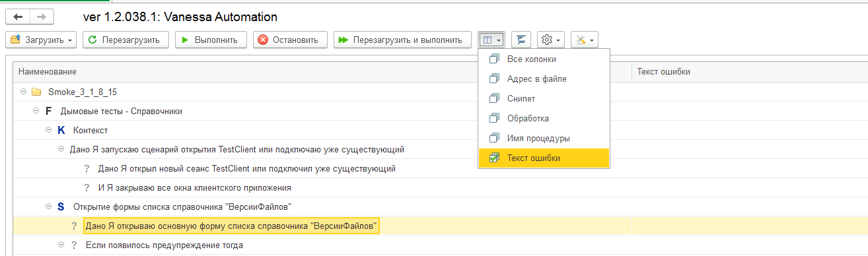The image size is (868, 256).
Task: Open the tools wrench dropdown
Action: click(x=584, y=40)
